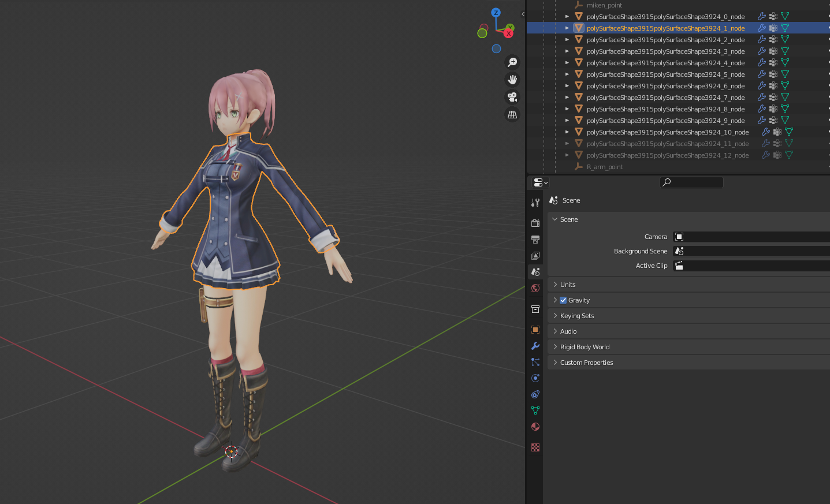Open the Texture properties checker tab
This screenshot has height=504, width=830.
click(x=535, y=447)
